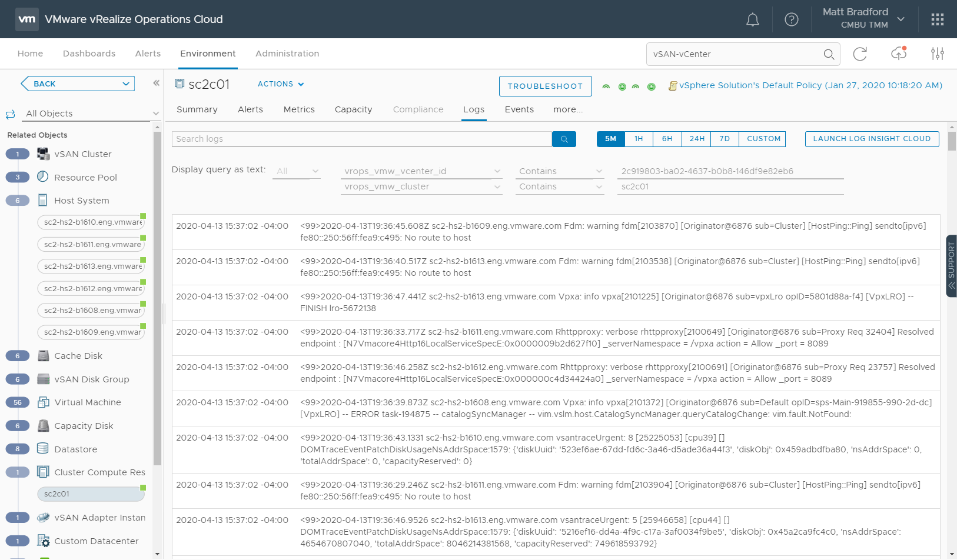Select the vSAN Cluster icon
This screenshot has width=957, height=560.
pyautogui.click(x=43, y=154)
